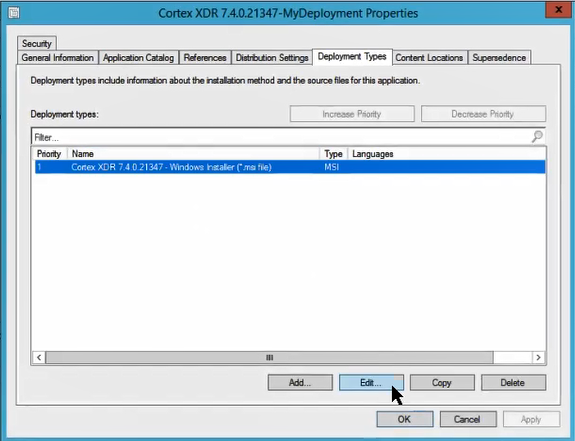Sort by the Type column header
This screenshot has height=441, width=575.
click(333, 154)
